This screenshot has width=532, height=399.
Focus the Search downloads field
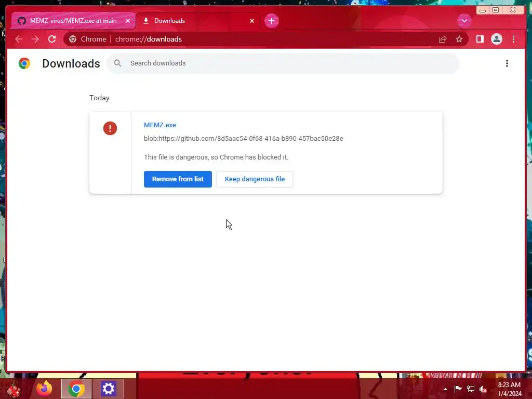[283, 63]
